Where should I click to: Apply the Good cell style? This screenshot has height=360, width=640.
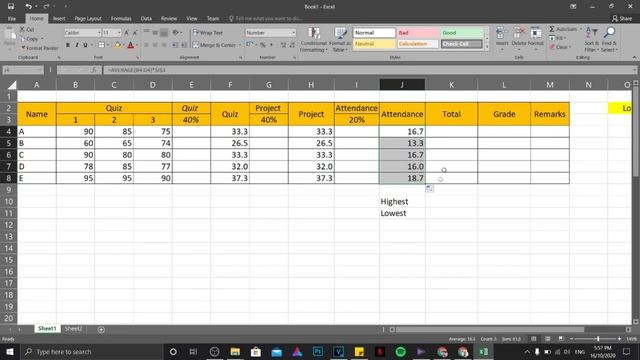(462, 33)
